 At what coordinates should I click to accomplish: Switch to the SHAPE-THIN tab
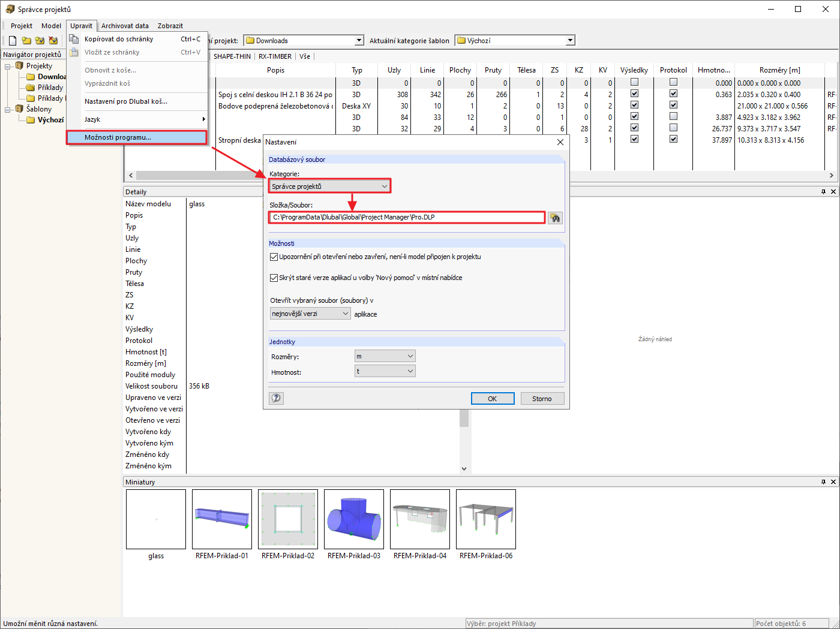point(232,56)
